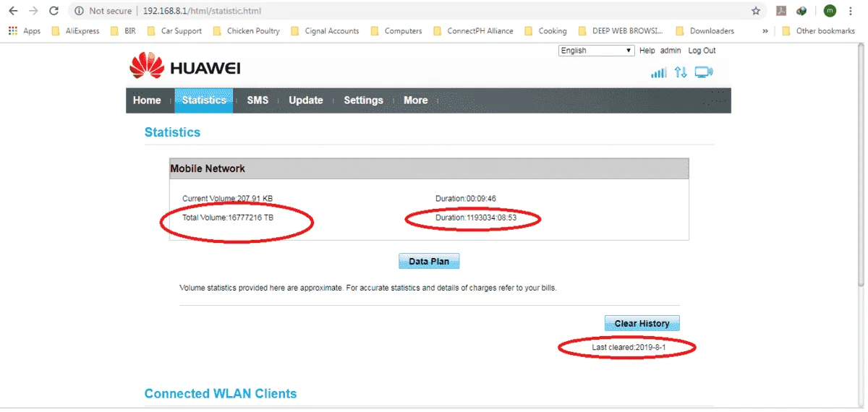Open the Settings tab
868x412 pixels.
click(x=363, y=100)
